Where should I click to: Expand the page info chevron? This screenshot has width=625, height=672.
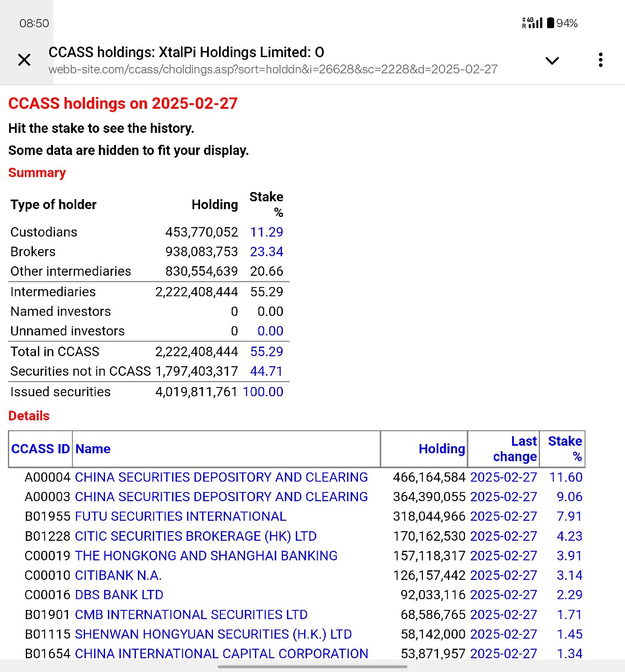click(552, 61)
